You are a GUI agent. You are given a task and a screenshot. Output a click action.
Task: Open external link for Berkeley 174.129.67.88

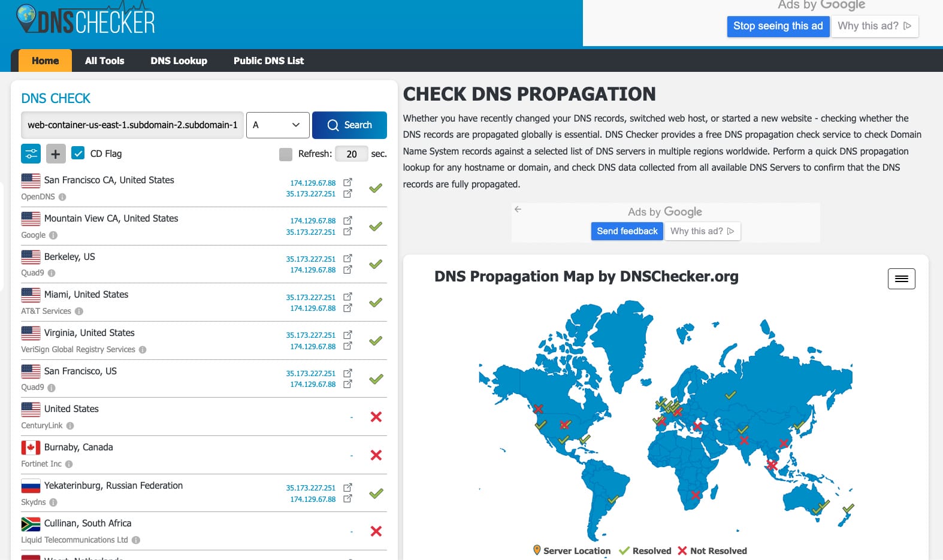[347, 270]
